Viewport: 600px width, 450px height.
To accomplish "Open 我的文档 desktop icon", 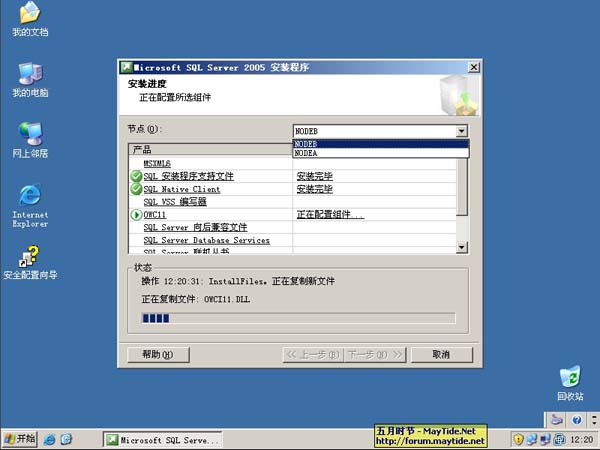I will pos(30,15).
